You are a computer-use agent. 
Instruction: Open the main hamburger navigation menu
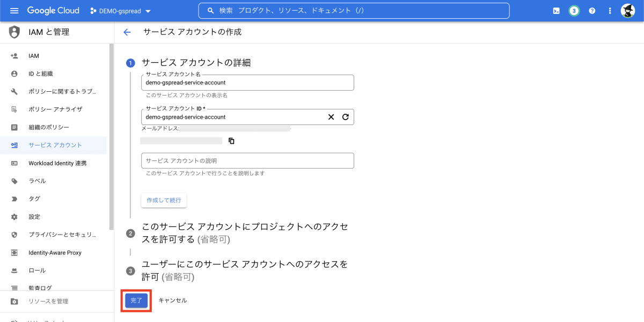(14, 11)
